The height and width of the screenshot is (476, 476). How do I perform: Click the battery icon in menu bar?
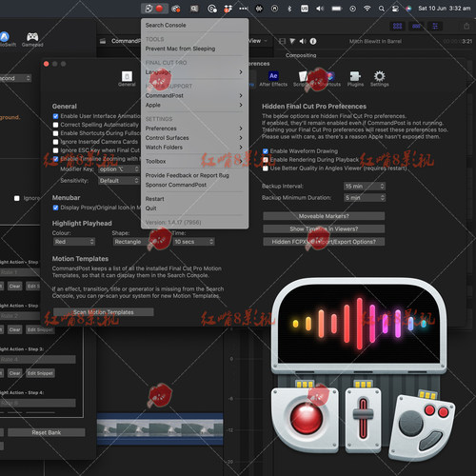[337, 9]
